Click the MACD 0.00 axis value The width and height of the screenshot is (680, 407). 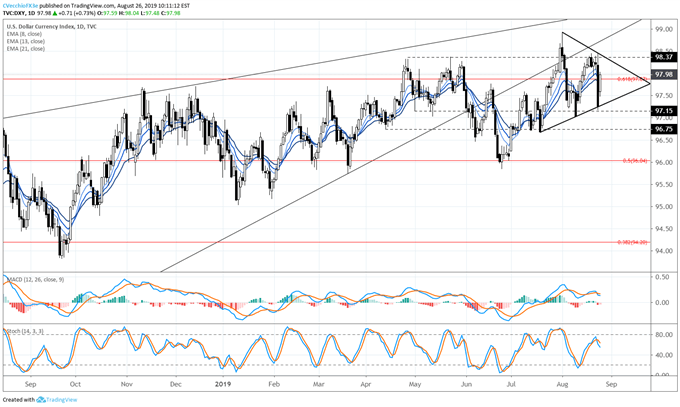662,302
